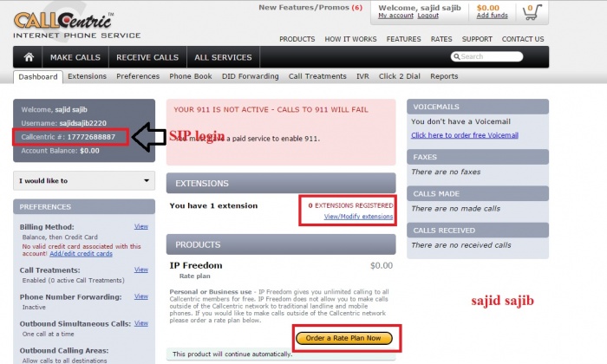607x364 pixels.
Task: Switch to the Preferences tab
Action: 138,76
